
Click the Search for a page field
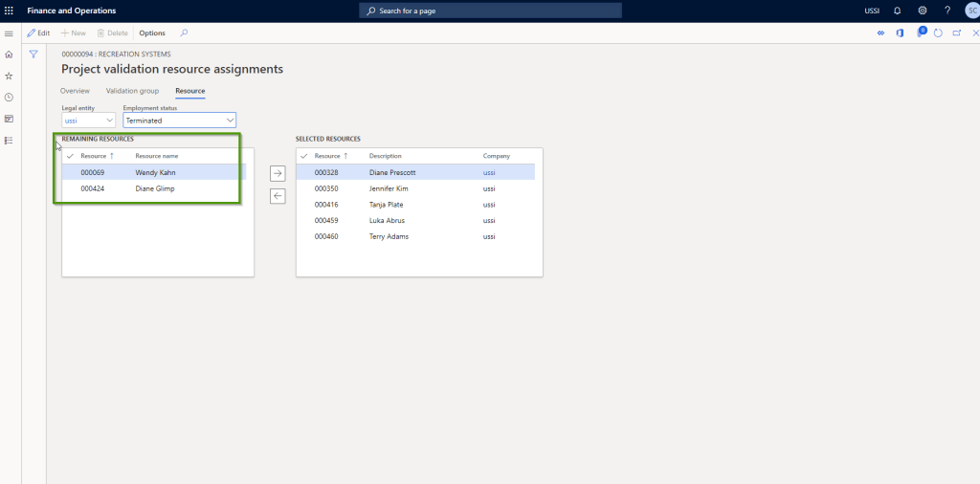pos(490,11)
